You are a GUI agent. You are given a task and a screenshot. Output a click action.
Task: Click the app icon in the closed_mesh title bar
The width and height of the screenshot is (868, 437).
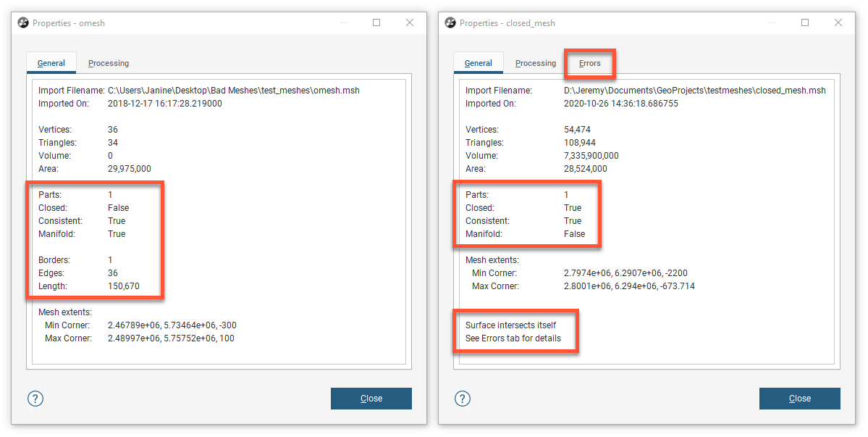tap(450, 23)
